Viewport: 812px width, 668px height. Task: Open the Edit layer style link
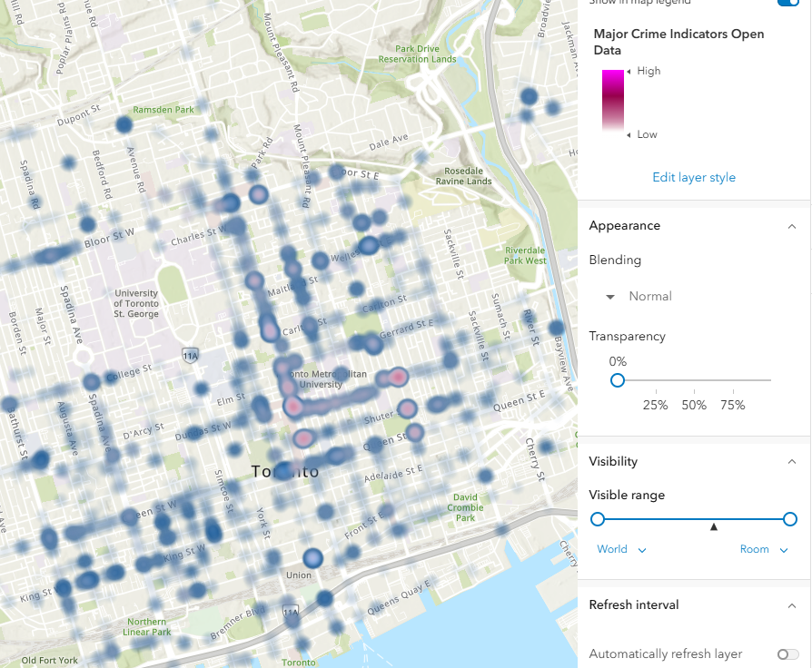pyautogui.click(x=694, y=177)
